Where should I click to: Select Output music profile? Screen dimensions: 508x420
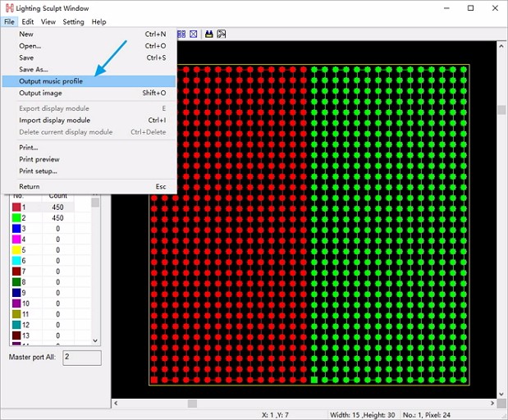(89, 81)
